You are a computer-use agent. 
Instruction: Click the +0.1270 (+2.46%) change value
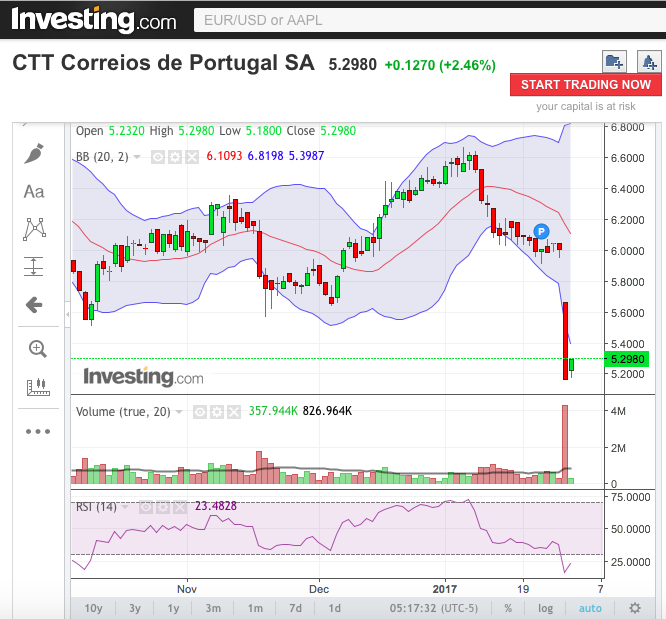(440, 65)
